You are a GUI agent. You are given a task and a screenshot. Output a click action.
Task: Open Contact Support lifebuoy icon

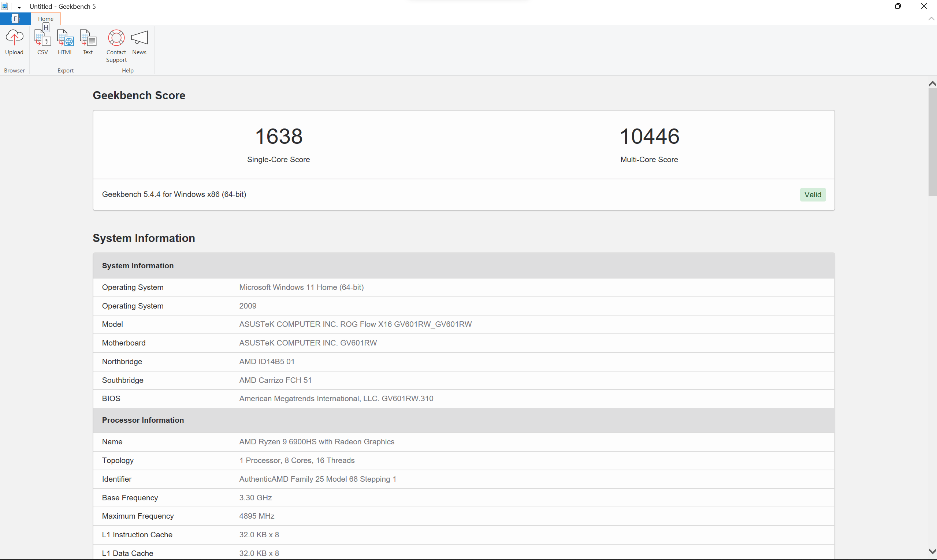click(x=116, y=46)
